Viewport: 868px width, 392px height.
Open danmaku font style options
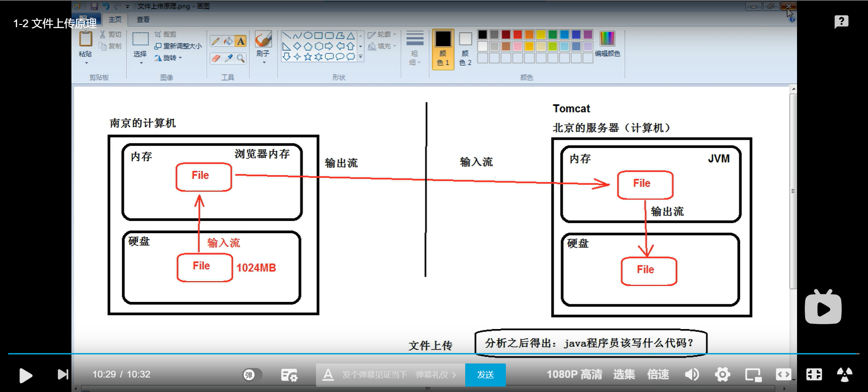coord(328,375)
